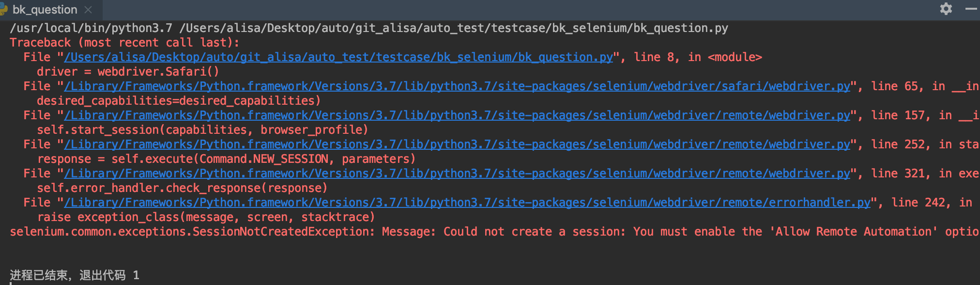Click the Python icon on bk_question tab
Viewport: 980px width, 285px height.
point(3,9)
